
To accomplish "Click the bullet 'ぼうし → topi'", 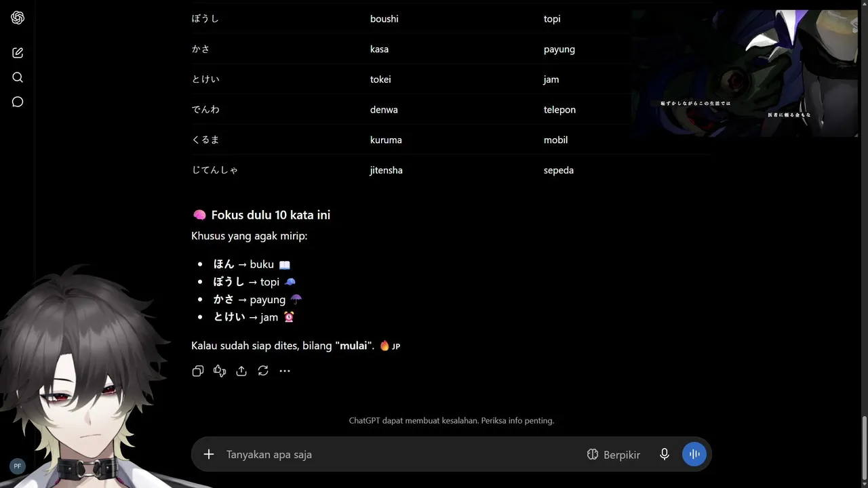I will (254, 282).
